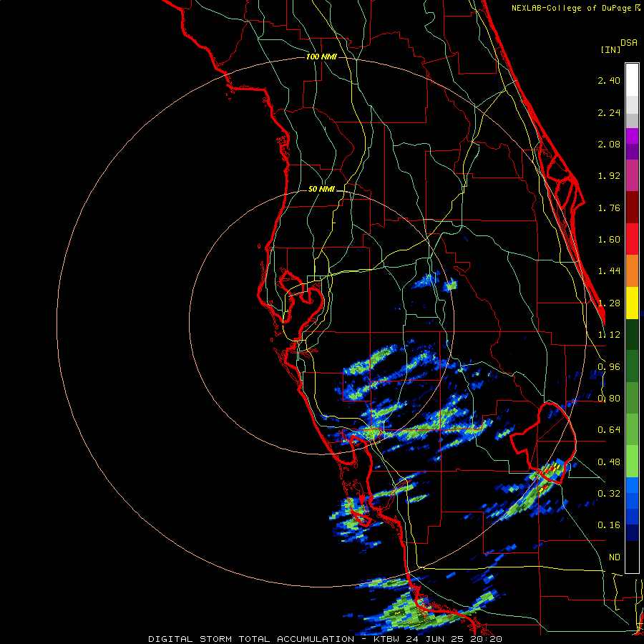This screenshot has width=644, height=644.
Task: Pick the black swatch beside ND
Action: click(632, 557)
